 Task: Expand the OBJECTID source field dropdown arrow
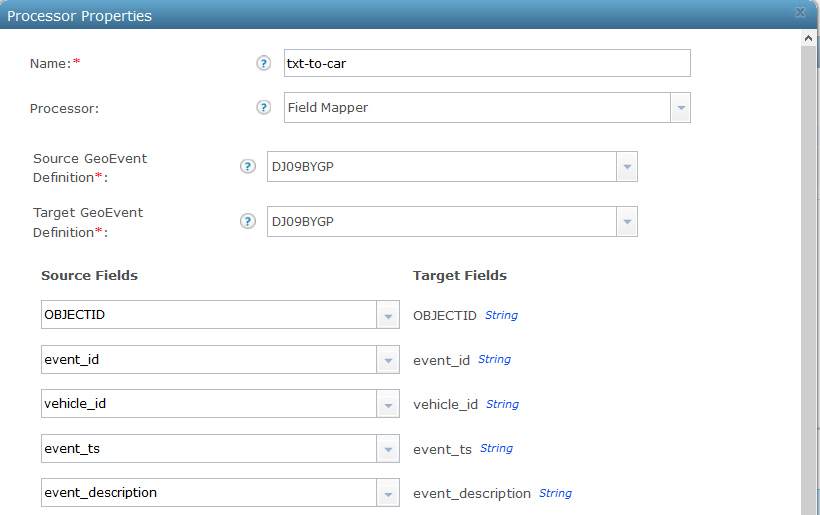click(x=388, y=315)
